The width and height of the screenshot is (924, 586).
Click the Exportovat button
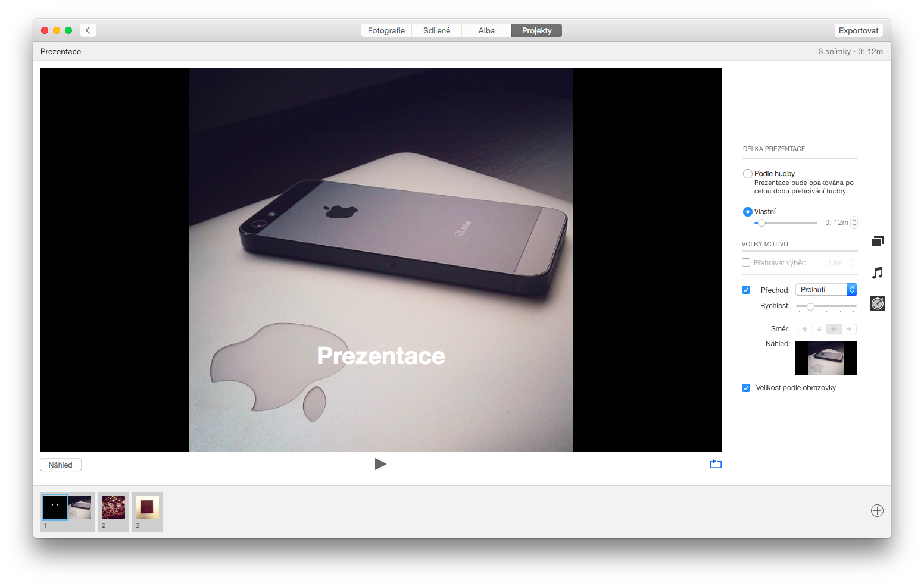point(859,30)
